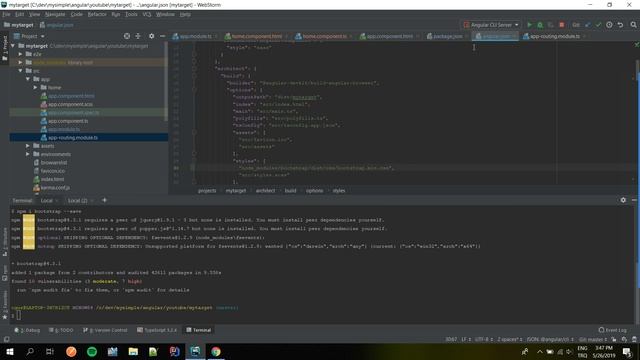
Task: Revert changes with the undo arrow icon
Action: [x=620, y=25]
